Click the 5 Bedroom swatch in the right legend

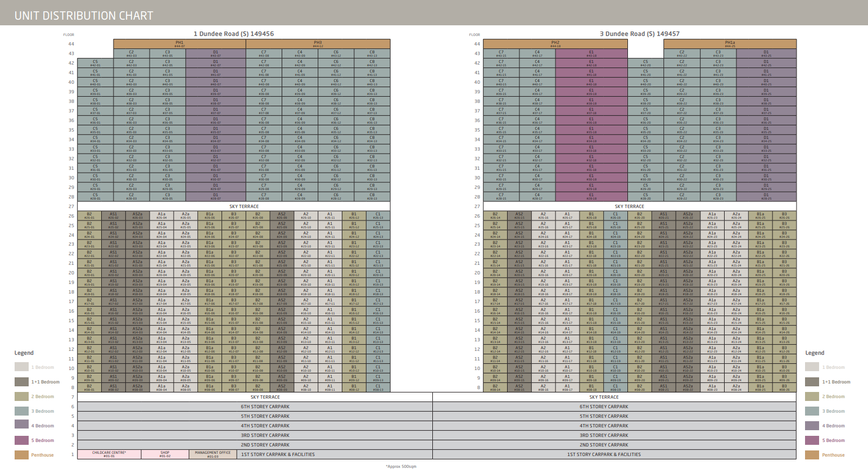coord(812,440)
